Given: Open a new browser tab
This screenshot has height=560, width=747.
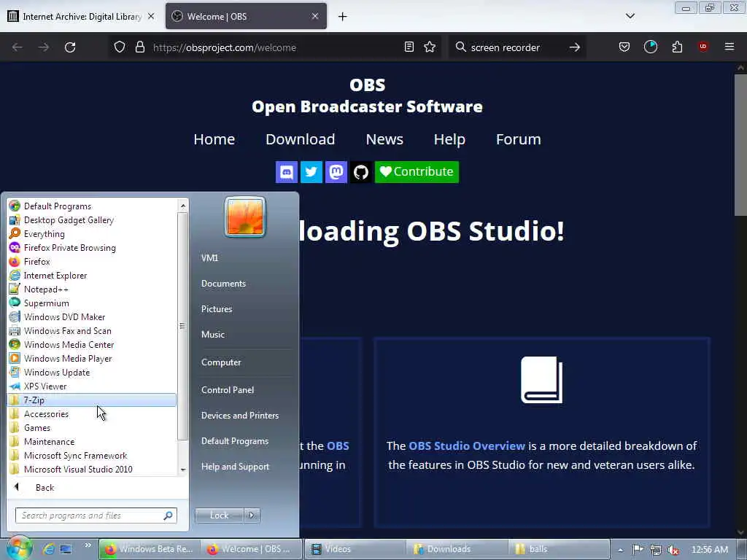Looking at the screenshot, I should tap(343, 17).
